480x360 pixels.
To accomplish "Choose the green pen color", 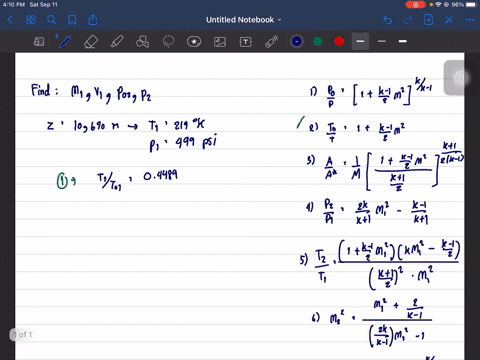I will click(x=318, y=41).
